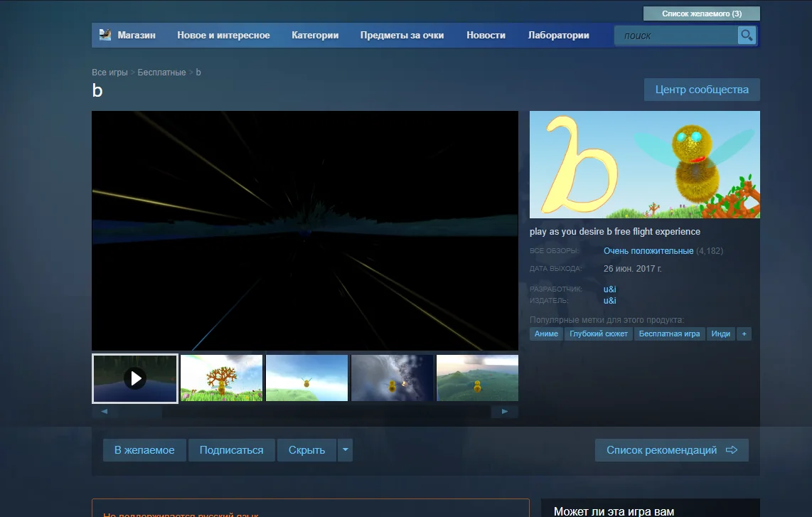Click the release date 26 июн. 2017 г.
812x517 pixels.
click(632, 268)
